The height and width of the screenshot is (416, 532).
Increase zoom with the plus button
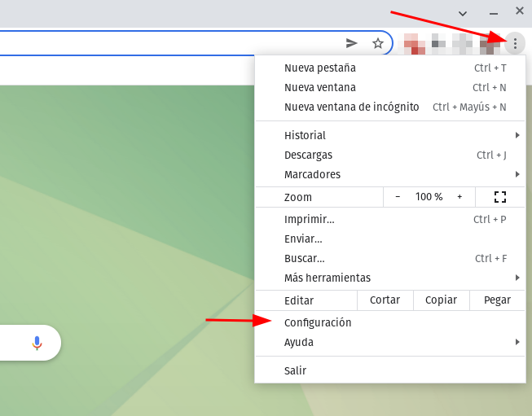point(459,197)
